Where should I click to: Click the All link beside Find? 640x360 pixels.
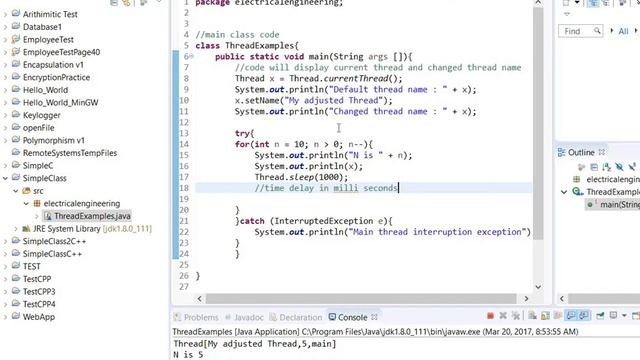[x=623, y=31]
